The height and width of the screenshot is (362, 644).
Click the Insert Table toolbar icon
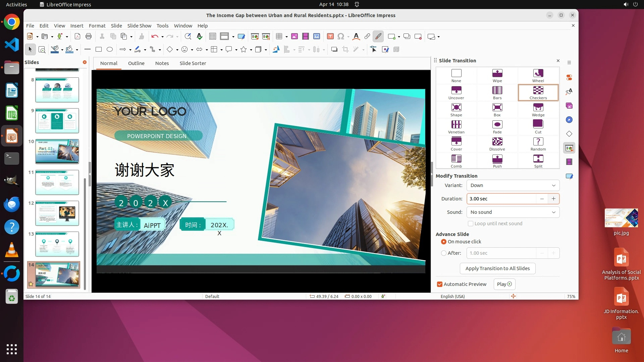pos(279,37)
